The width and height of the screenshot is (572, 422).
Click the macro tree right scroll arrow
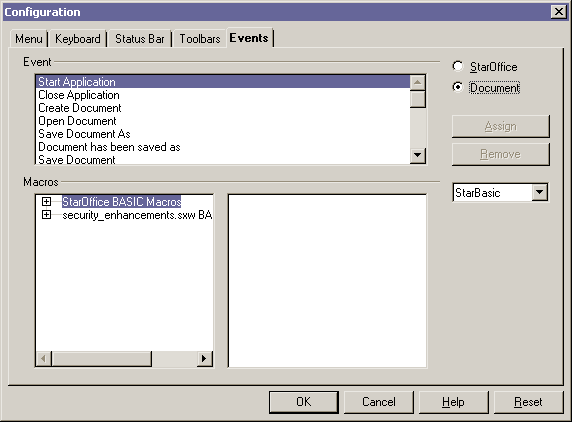pos(204,359)
